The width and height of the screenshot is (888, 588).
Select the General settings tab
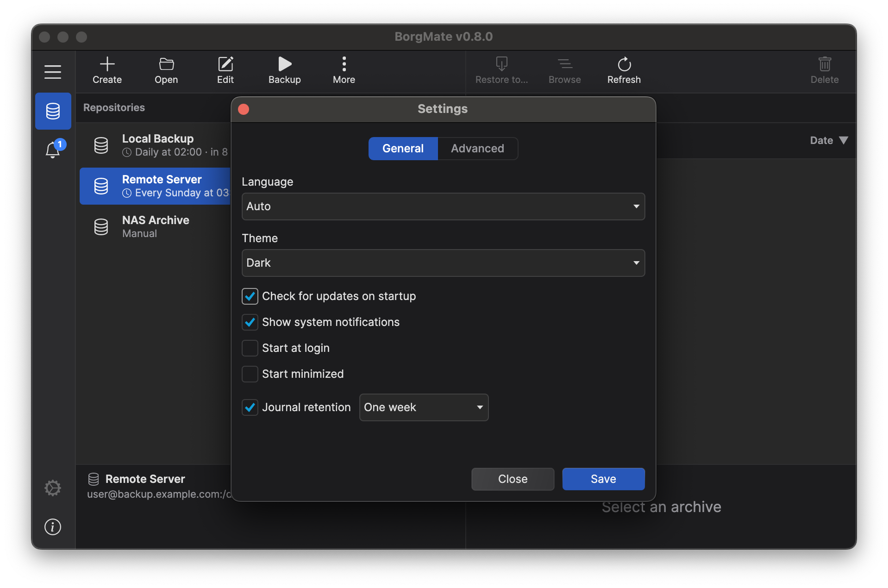tap(403, 149)
